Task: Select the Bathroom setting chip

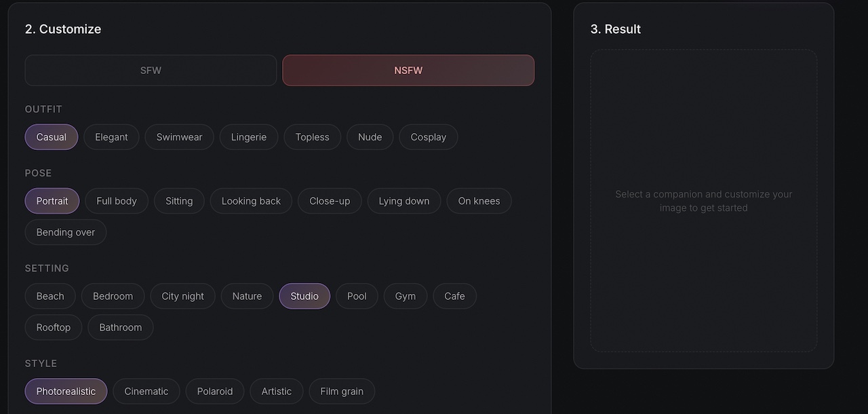Action: coord(121,327)
